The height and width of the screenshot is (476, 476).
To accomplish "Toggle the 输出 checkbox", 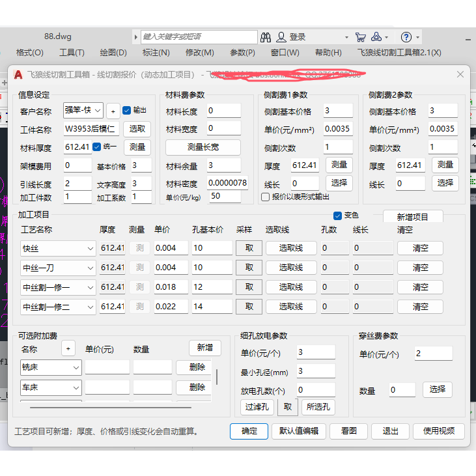I will coord(126,110).
